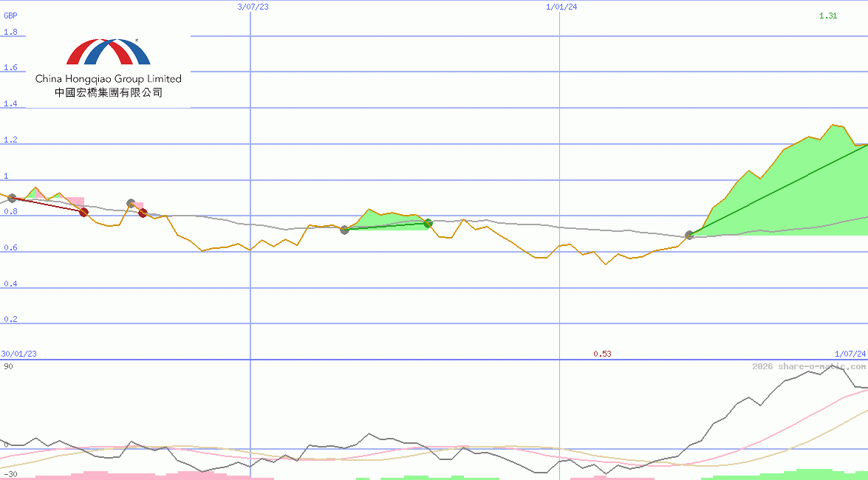Click the red 0.53 price label

[603, 354]
